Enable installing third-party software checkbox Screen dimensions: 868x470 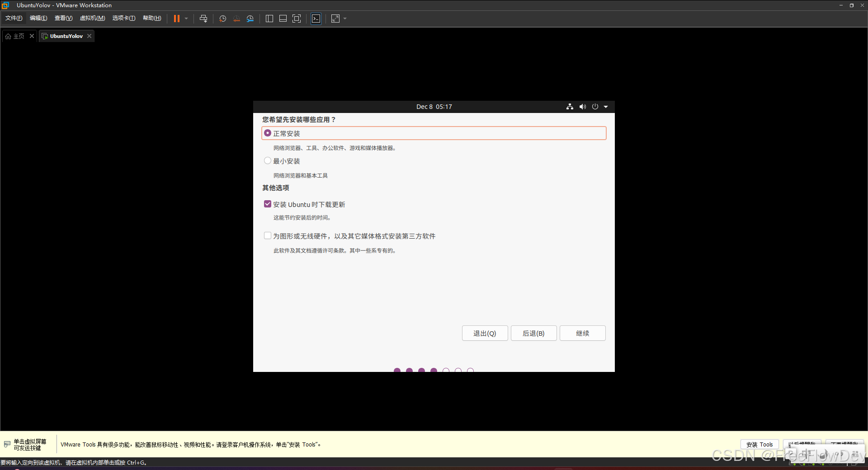[267, 235]
